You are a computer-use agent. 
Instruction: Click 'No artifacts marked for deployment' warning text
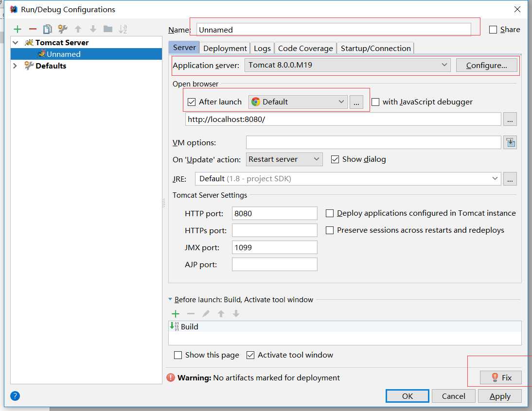pos(276,378)
